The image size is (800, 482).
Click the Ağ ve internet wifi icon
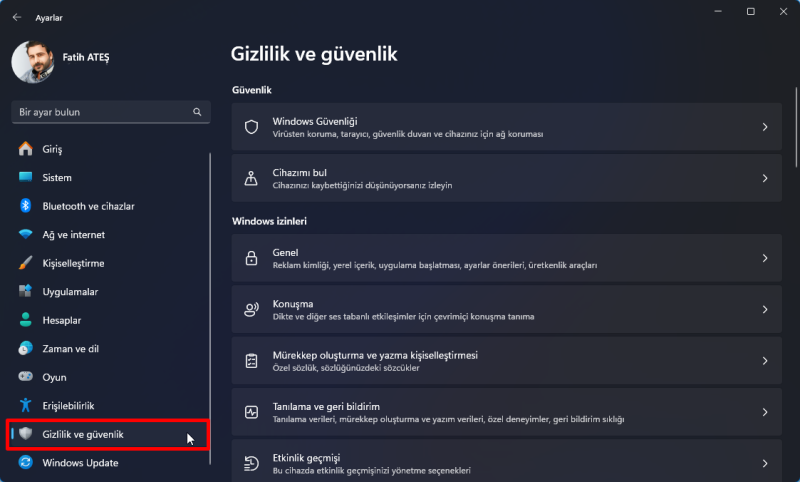(x=26, y=235)
